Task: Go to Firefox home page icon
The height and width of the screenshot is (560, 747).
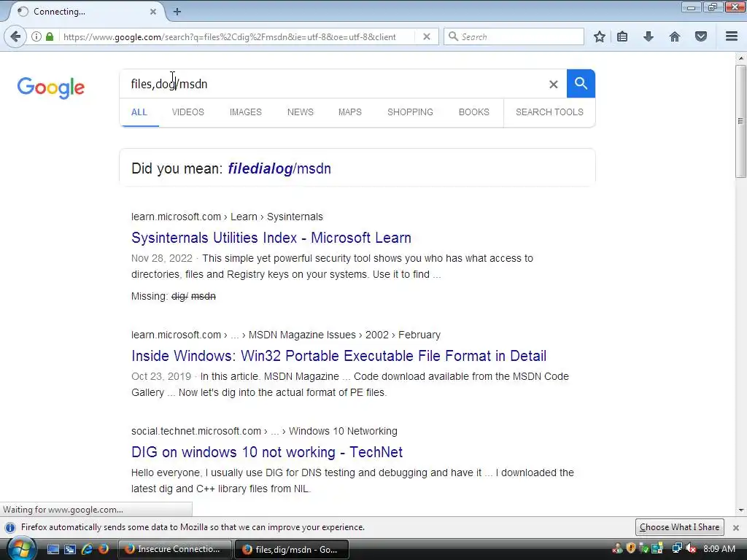Action: 675,36
